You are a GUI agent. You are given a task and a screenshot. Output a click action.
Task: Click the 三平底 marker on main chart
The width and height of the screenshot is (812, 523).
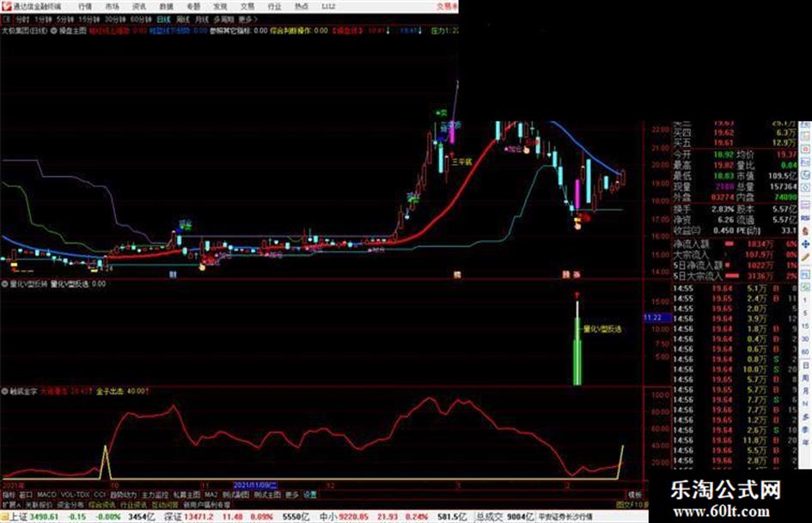pos(462,162)
